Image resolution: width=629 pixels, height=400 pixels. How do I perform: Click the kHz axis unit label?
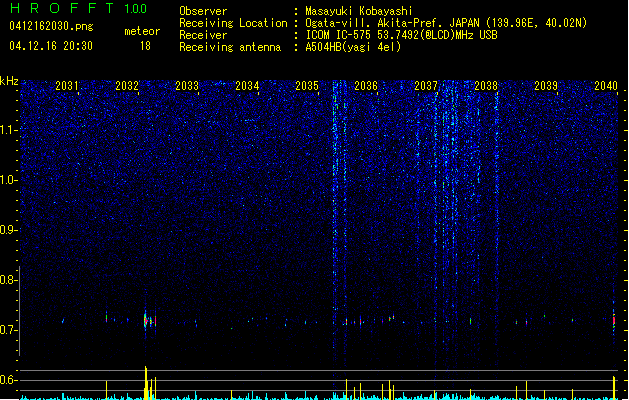coord(9,81)
